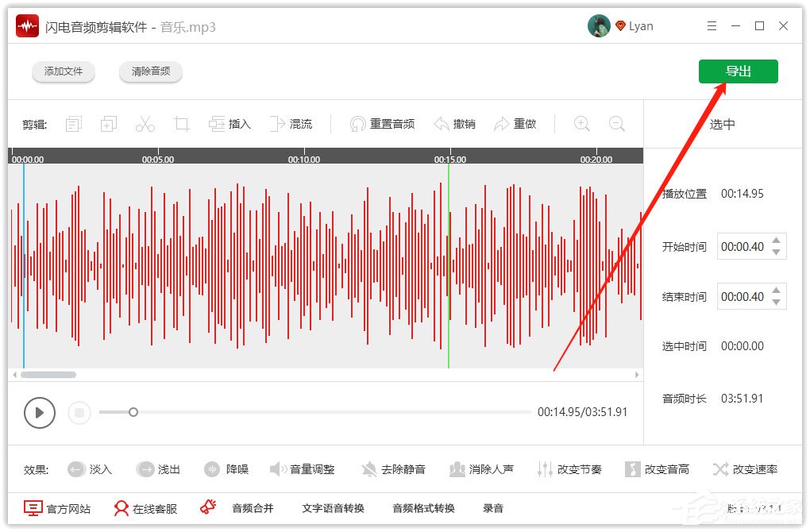The height and width of the screenshot is (532, 810).
Task: Click the crop audio icon
Action: pos(181,123)
